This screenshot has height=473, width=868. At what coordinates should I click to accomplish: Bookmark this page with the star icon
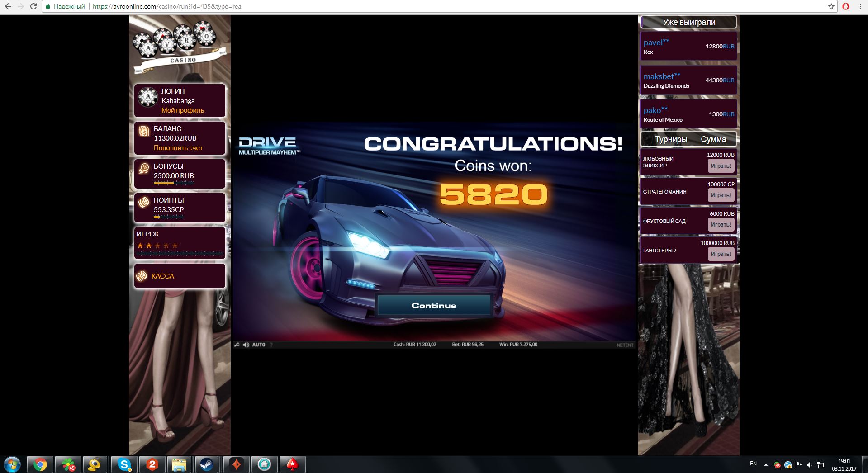(x=831, y=6)
